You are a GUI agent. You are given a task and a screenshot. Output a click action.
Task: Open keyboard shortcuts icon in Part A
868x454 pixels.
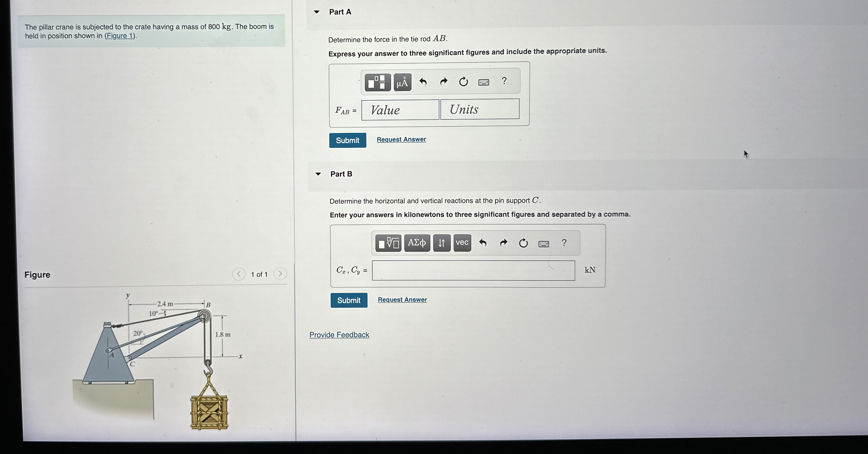[484, 82]
